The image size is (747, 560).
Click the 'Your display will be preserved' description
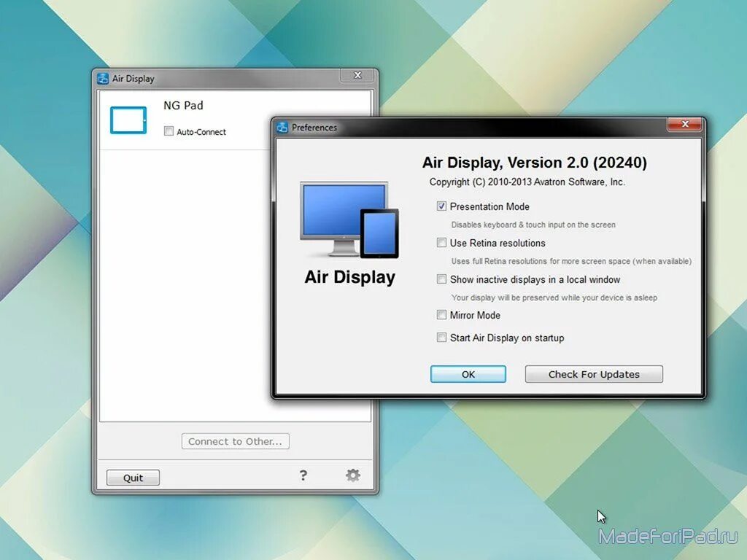(x=554, y=297)
